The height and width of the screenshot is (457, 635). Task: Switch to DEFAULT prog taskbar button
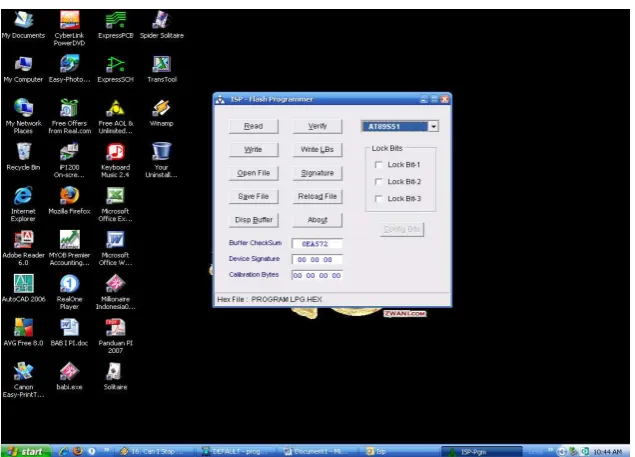coord(238,451)
